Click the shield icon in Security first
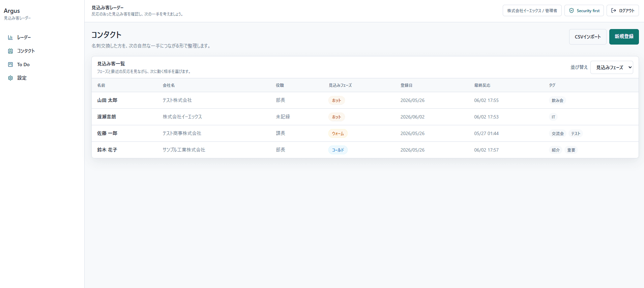Viewport: 644px width, 288px height. tap(572, 11)
